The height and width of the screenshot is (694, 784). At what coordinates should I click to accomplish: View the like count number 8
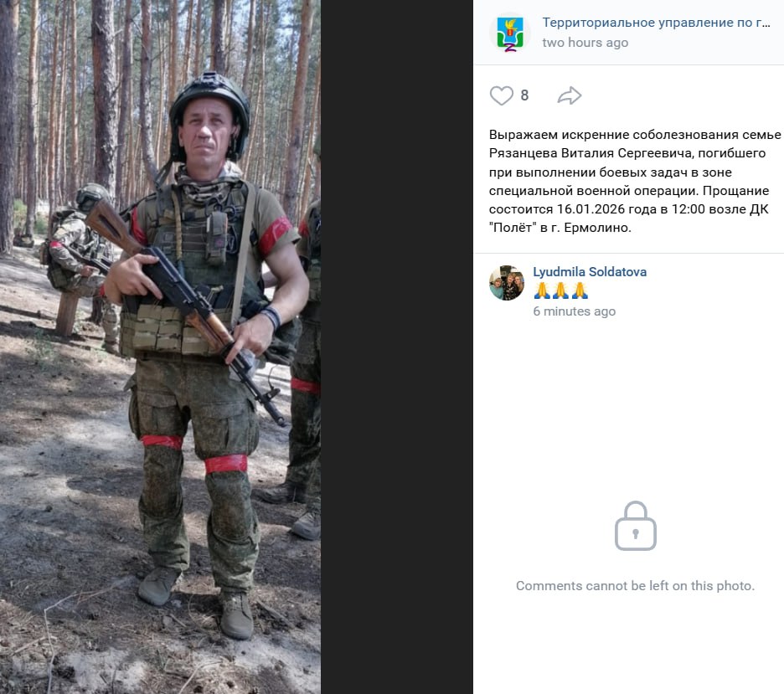pos(524,95)
